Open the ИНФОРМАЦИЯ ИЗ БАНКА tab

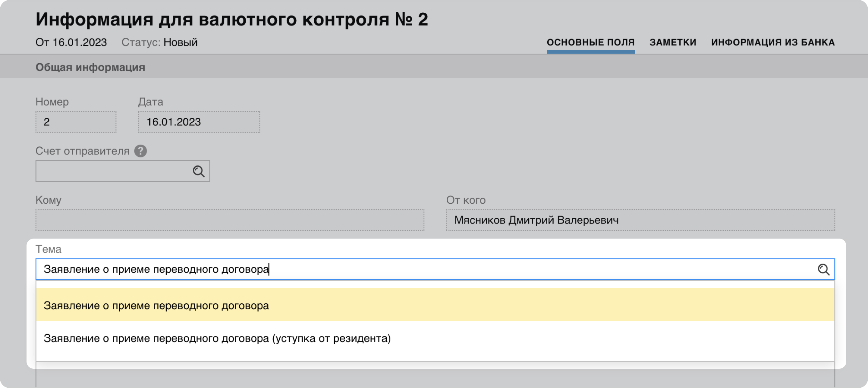[x=773, y=42]
